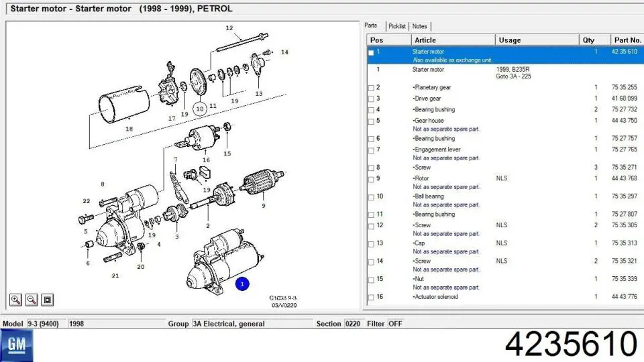Check the box for position 12 Screw

(371, 226)
